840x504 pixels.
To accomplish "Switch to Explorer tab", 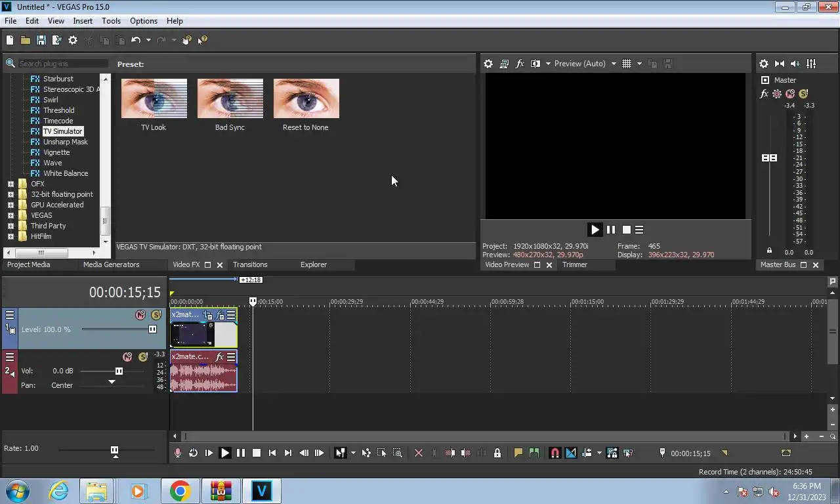I will (314, 264).
